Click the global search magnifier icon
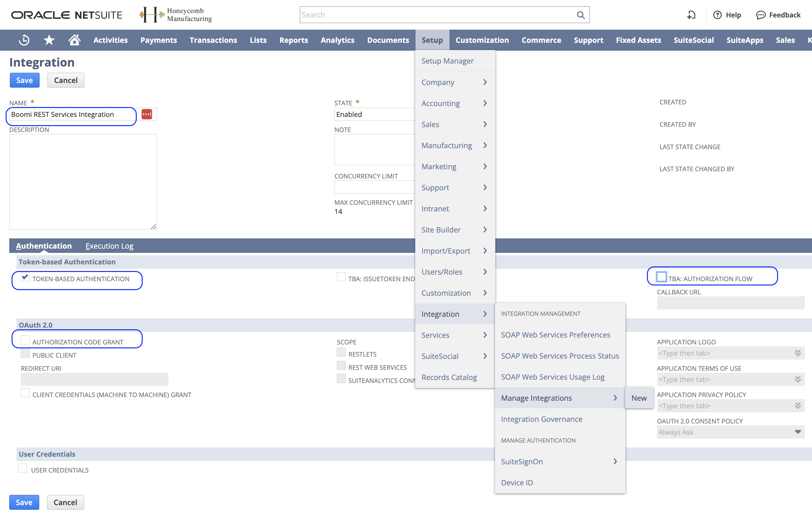This screenshot has height=515, width=812. coord(581,14)
